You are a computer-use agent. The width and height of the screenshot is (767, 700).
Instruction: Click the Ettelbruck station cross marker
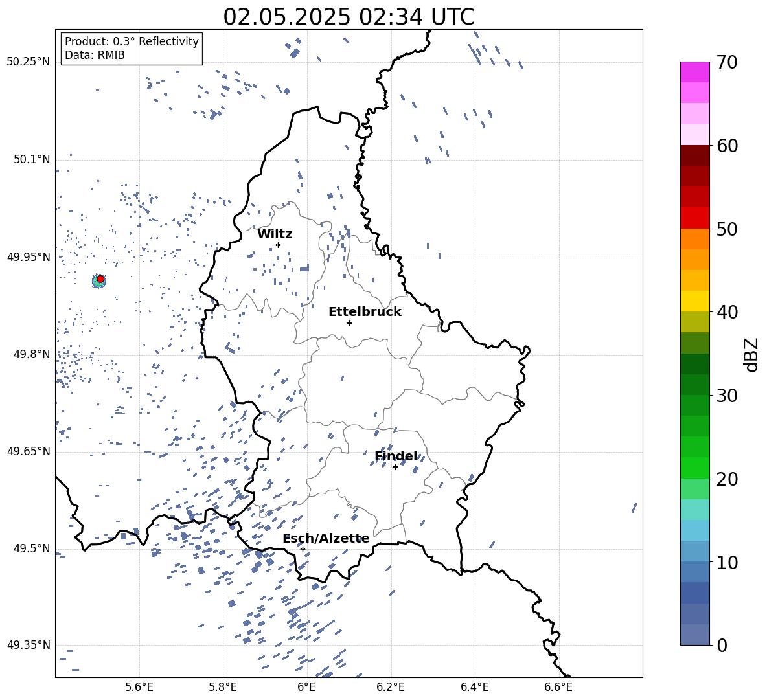[349, 322]
